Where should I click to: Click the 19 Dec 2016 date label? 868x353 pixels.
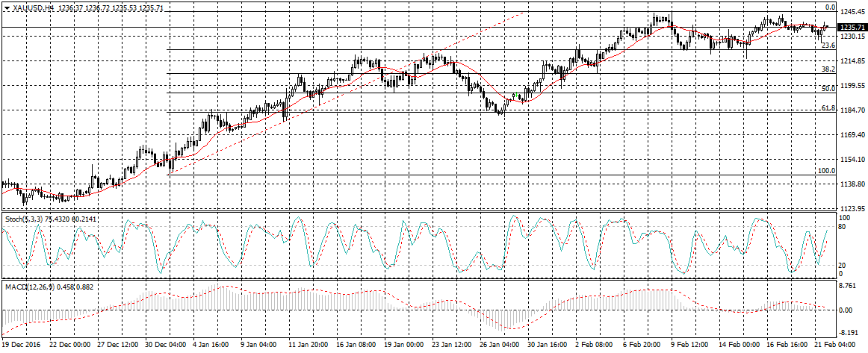[21, 346]
